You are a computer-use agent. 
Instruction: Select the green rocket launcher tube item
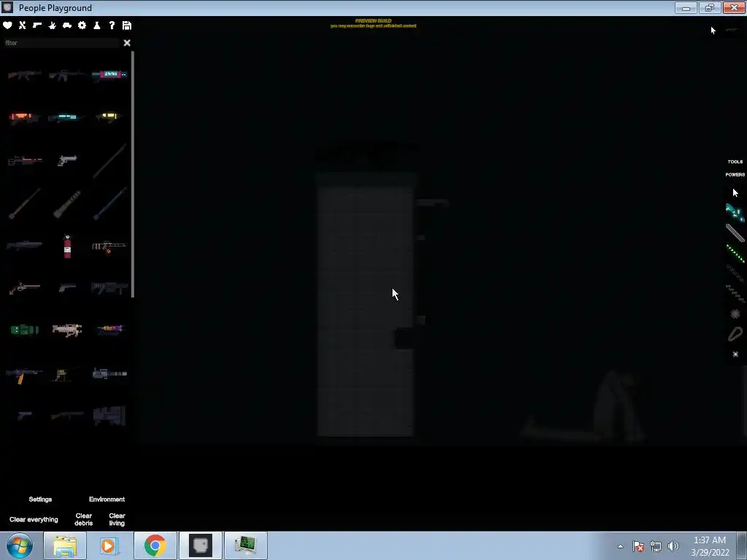[24, 330]
